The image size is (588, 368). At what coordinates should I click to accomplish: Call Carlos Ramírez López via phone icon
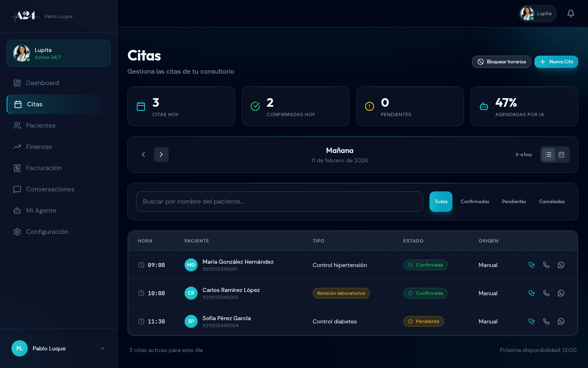(546, 293)
